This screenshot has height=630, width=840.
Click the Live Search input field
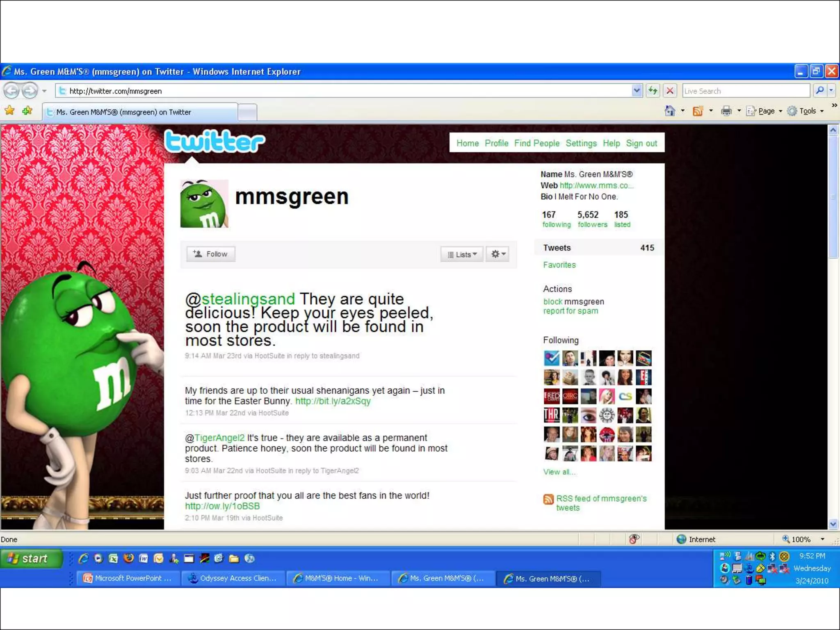pos(745,91)
